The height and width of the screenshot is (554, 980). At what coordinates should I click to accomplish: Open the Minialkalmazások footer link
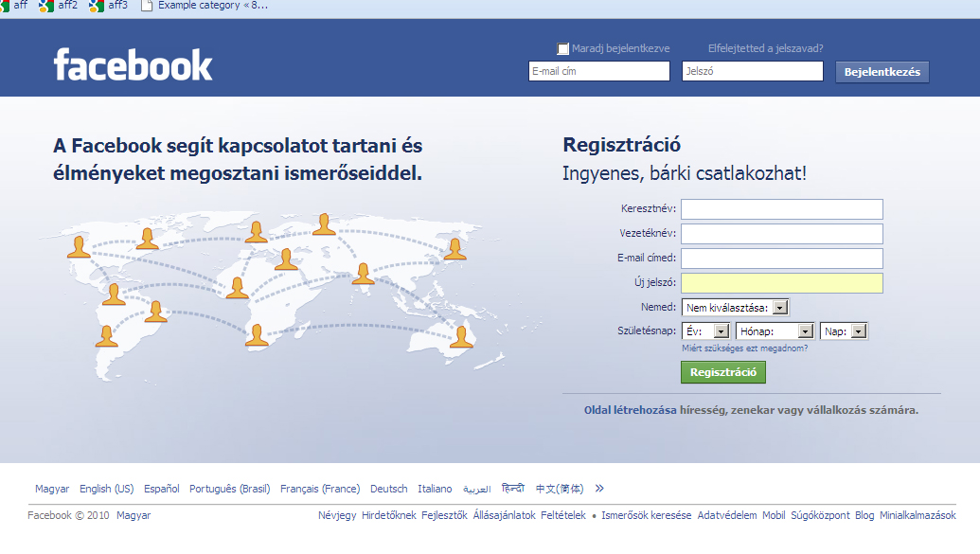point(918,515)
